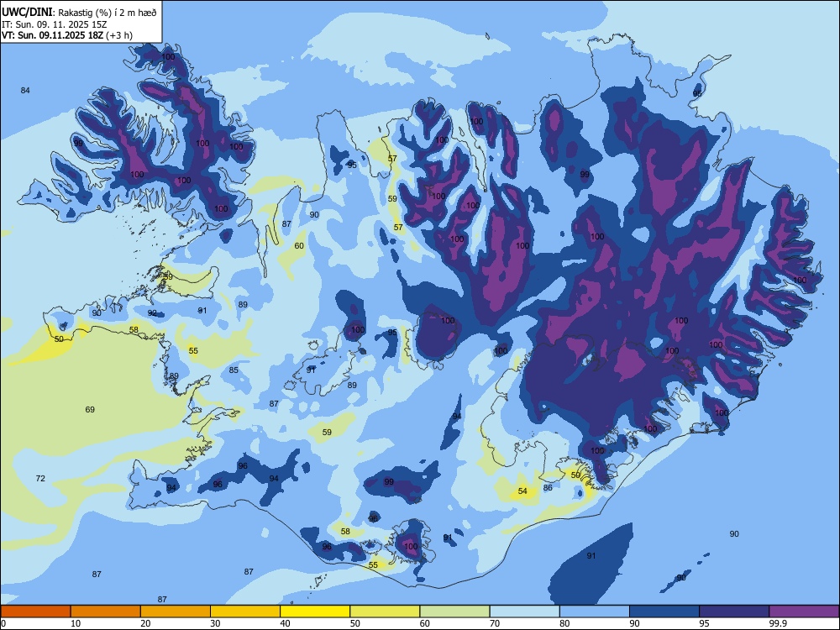Click the '69' humidity value on the map
The height and width of the screenshot is (630, 840).
pos(90,409)
